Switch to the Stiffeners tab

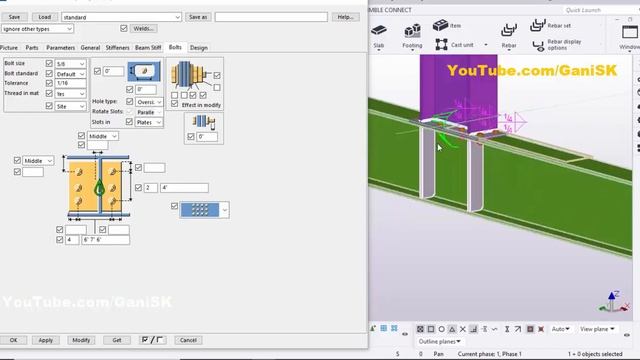118,48
